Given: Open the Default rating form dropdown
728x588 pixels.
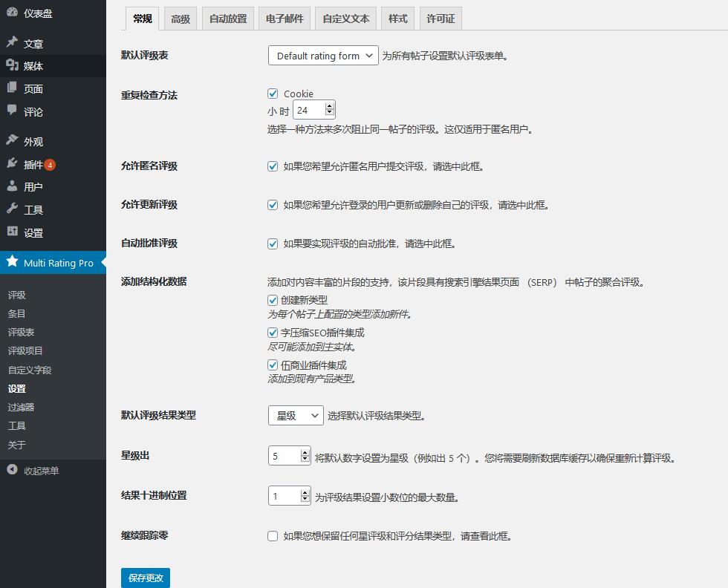Looking at the screenshot, I should click(323, 56).
